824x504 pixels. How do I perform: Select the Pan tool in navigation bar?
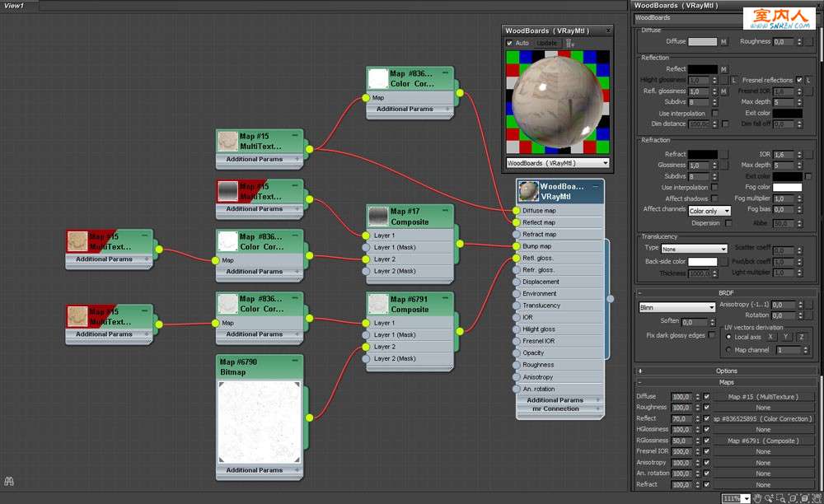click(757, 498)
